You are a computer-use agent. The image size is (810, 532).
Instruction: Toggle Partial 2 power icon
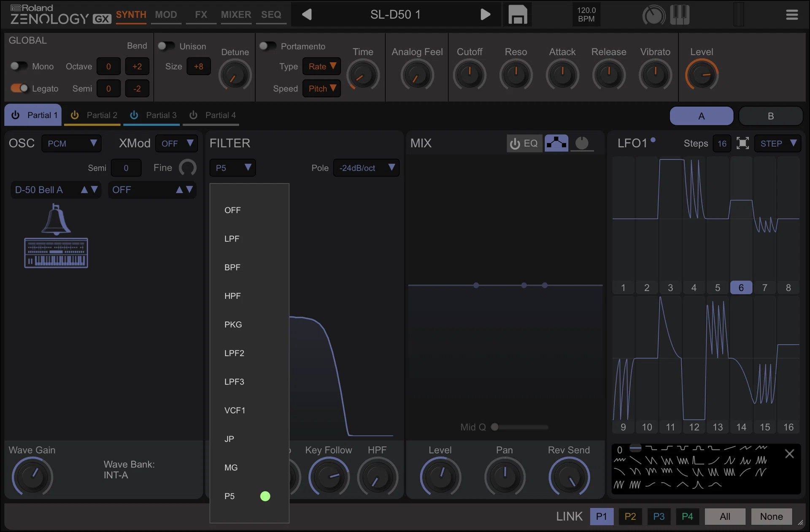pos(75,115)
